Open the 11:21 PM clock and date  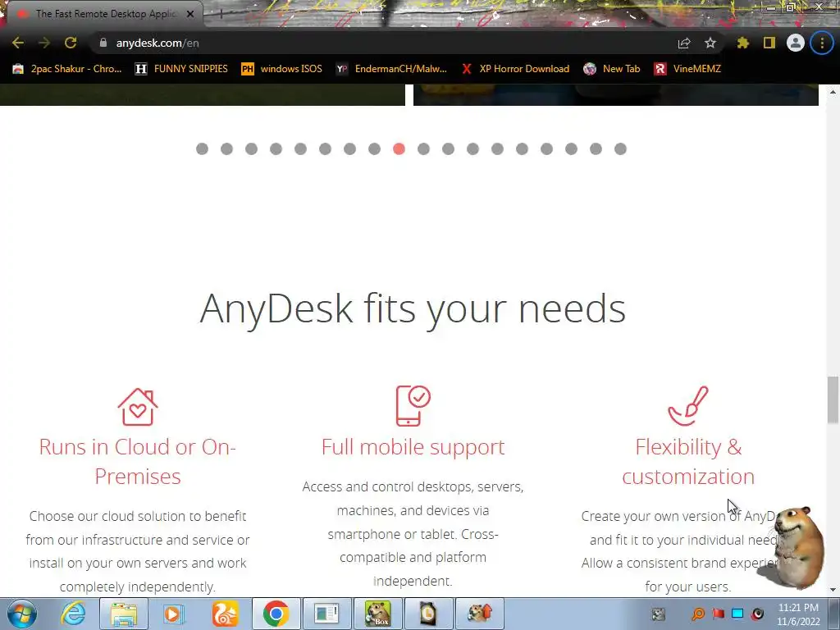coord(798,614)
